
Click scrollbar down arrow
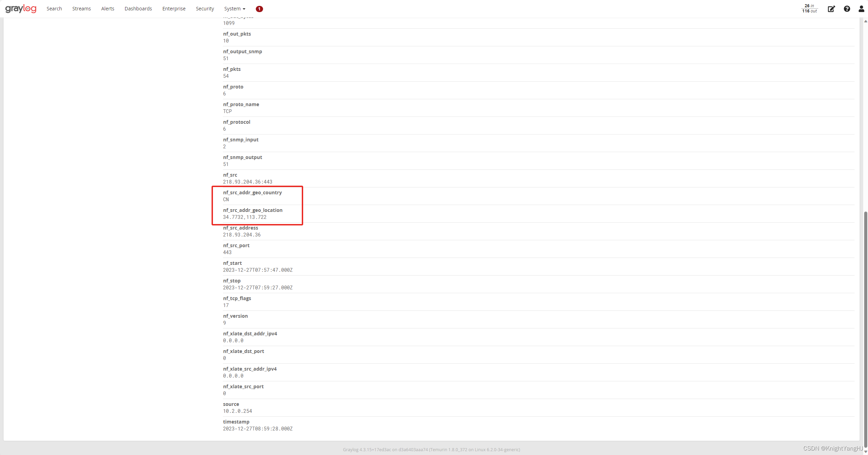pyautogui.click(x=866, y=452)
